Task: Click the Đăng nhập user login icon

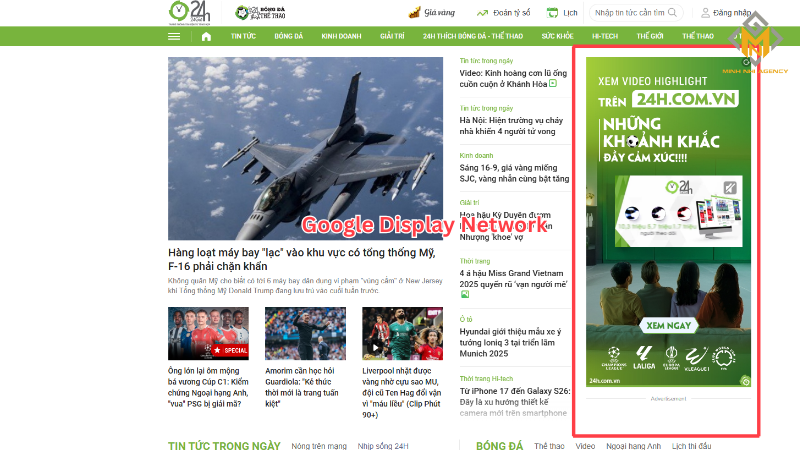Action: [705, 13]
